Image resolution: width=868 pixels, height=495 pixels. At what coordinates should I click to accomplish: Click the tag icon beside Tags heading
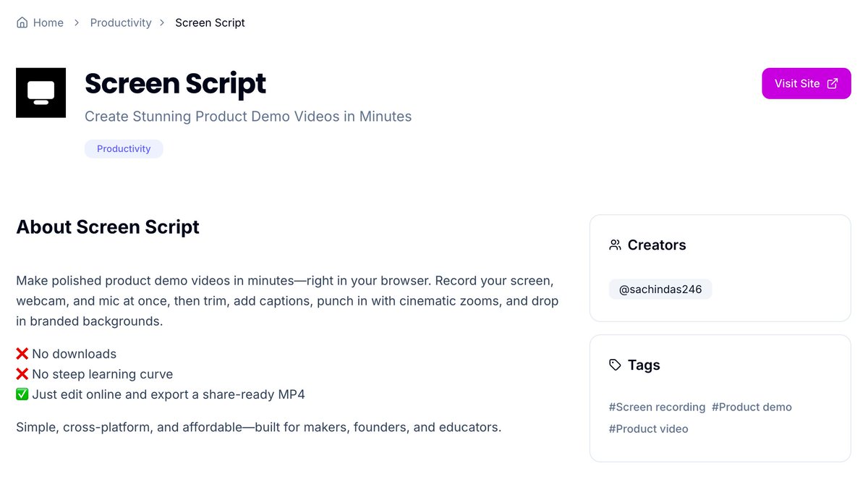click(x=614, y=365)
